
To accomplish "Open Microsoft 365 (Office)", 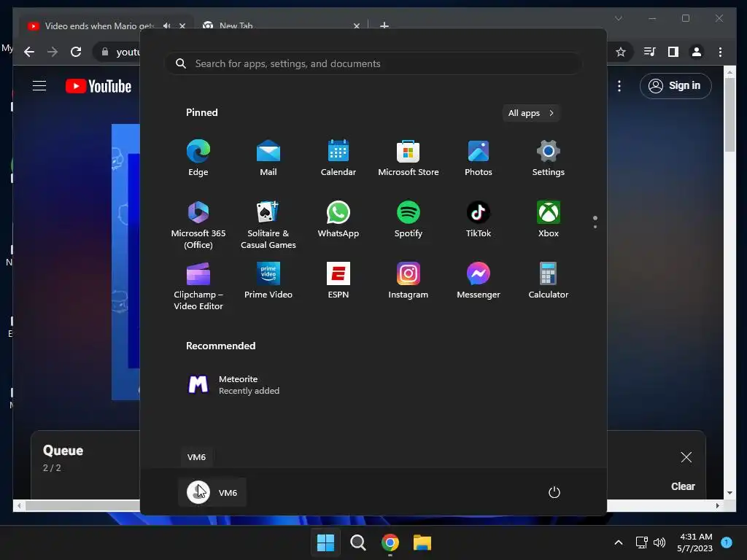I will coord(198,225).
